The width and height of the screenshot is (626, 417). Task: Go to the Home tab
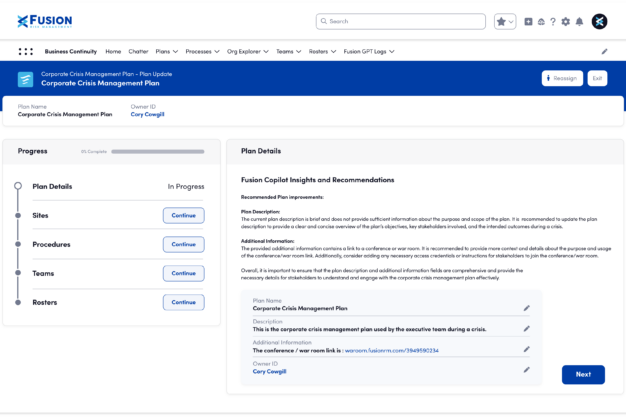pyautogui.click(x=113, y=52)
